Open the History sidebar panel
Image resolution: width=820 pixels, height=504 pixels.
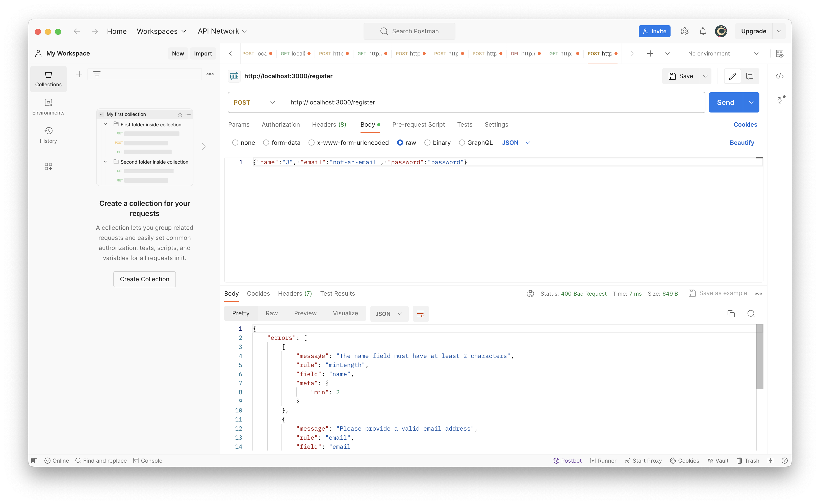(48, 135)
